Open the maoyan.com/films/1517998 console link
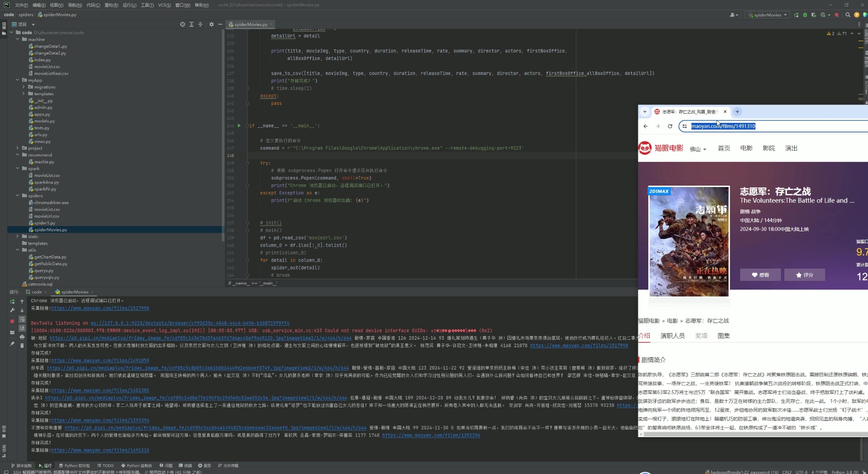The height and width of the screenshot is (474, 868). tap(100, 309)
